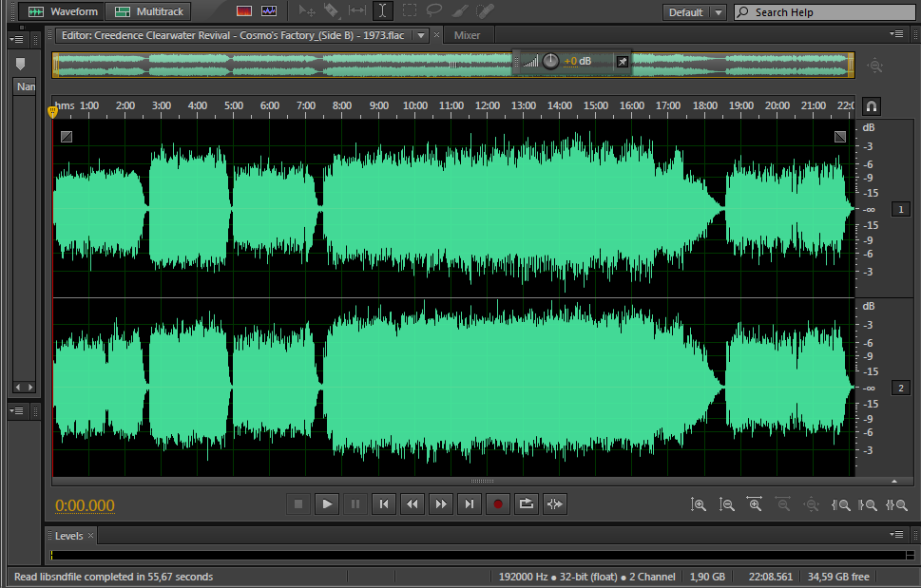Zoom in amplitude
The width and height of the screenshot is (921, 588).
[699, 504]
